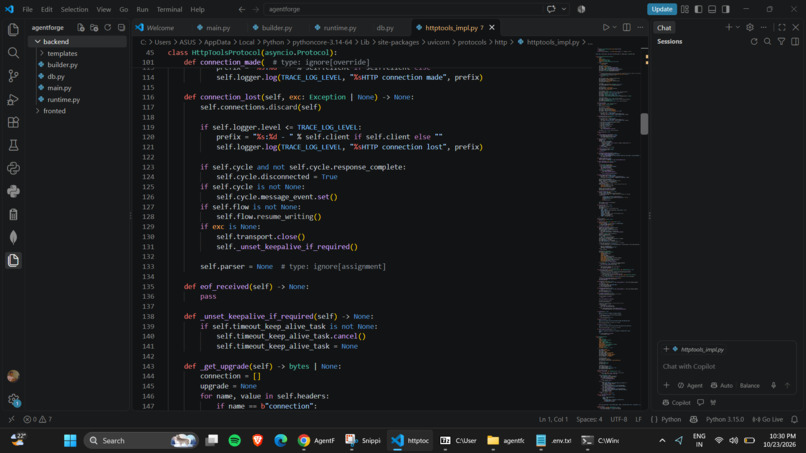Image resolution: width=806 pixels, height=453 pixels.
Task: Switch to the runtime.py tab
Action: 335,28
